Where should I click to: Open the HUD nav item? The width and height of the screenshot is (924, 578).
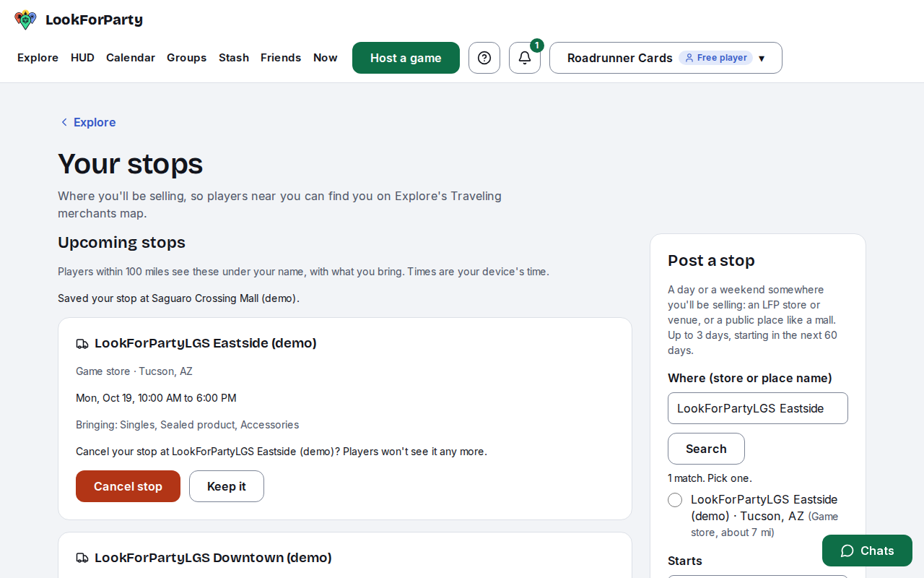pyautogui.click(x=82, y=58)
